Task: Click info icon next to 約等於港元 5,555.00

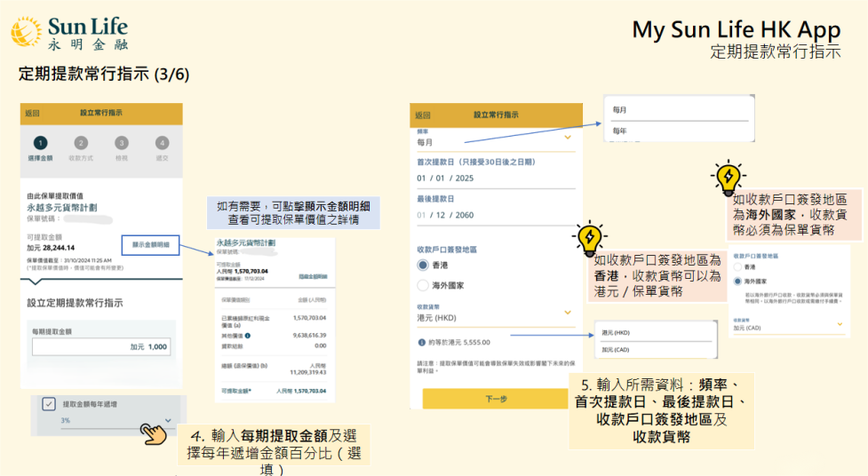Action: coord(421,342)
